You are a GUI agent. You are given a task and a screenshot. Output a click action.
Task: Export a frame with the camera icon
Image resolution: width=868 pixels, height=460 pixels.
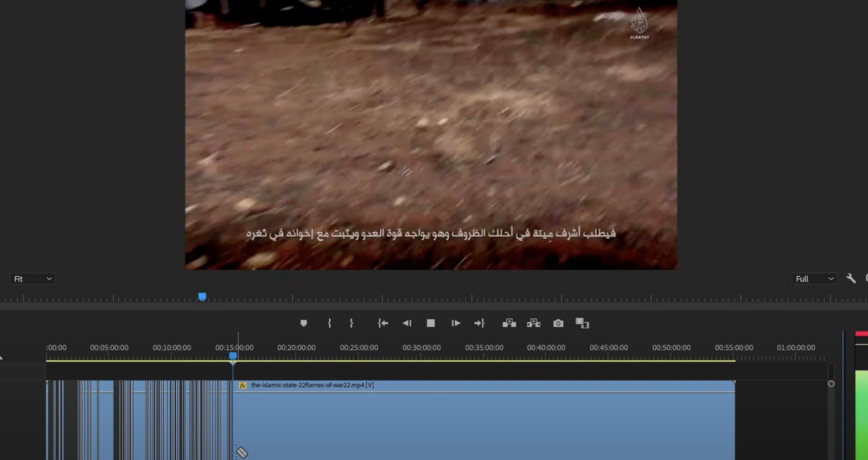[x=558, y=323]
